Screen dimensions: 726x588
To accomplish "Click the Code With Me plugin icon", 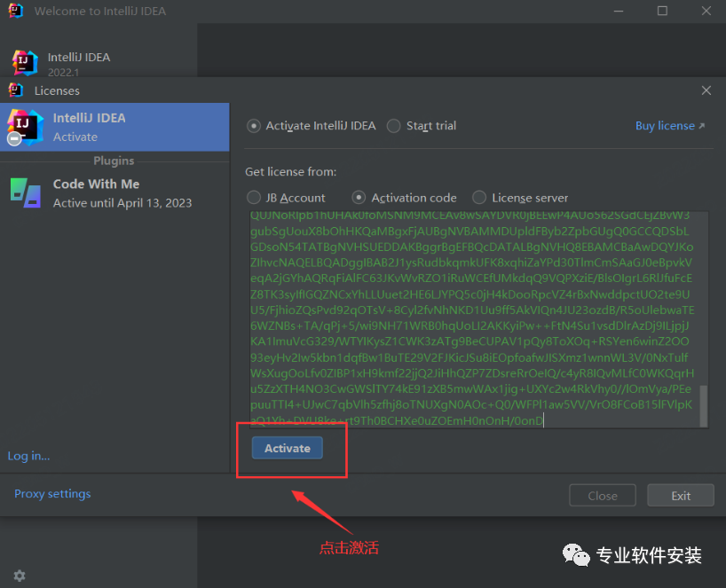I will [26, 193].
